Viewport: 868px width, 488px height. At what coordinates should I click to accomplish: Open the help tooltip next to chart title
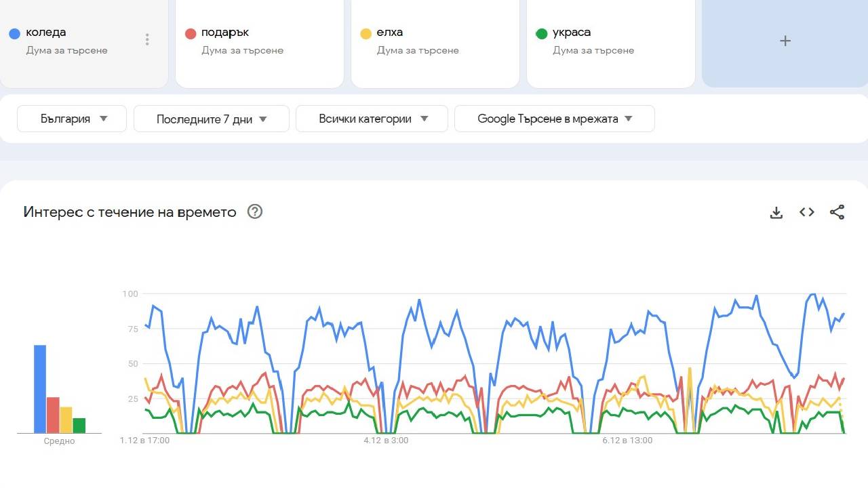[254, 211]
